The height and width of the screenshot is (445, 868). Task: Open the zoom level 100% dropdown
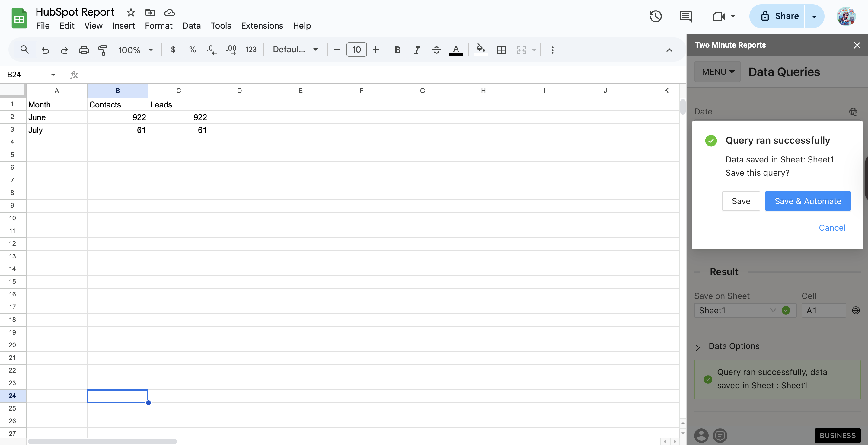[x=136, y=50]
